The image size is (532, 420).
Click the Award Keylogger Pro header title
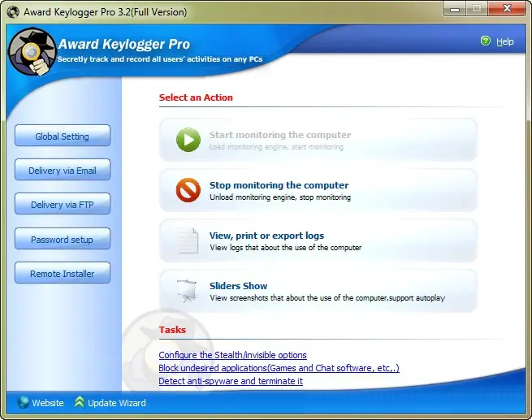pos(124,44)
